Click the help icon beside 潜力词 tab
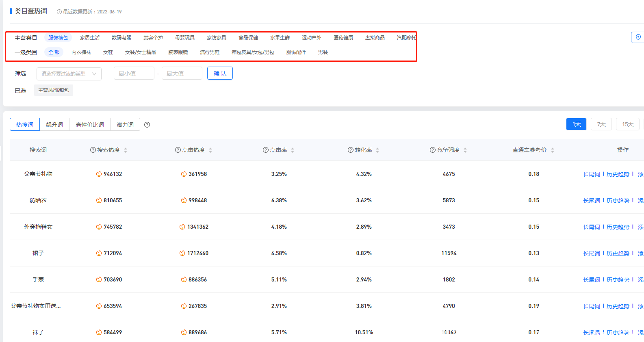Image resolution: width=644 pixels, height=342 pixels. (147, 125)
